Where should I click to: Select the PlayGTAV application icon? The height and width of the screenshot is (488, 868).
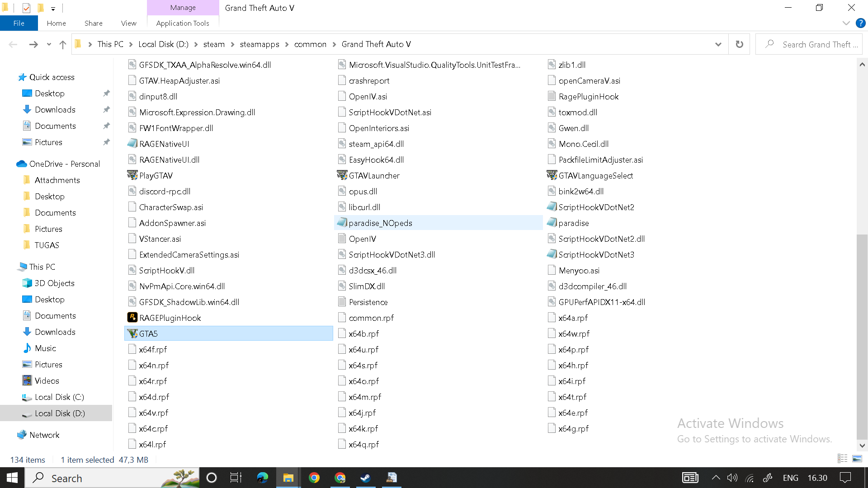(x=132, y=175)
